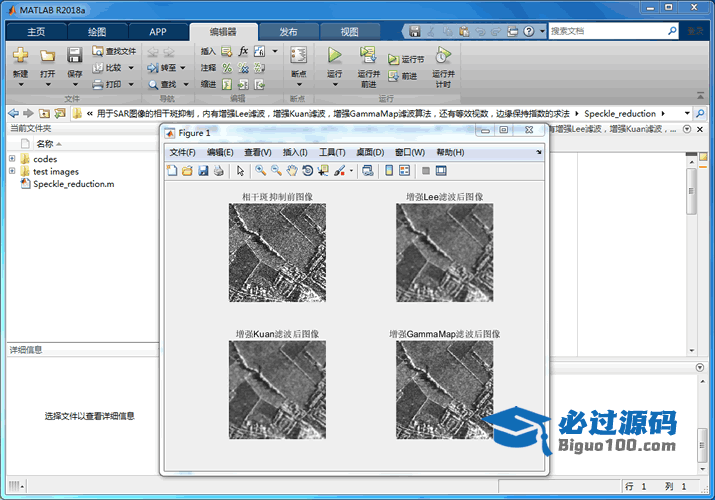Toggle the Insert Legend button

click(x=405, y=171)
